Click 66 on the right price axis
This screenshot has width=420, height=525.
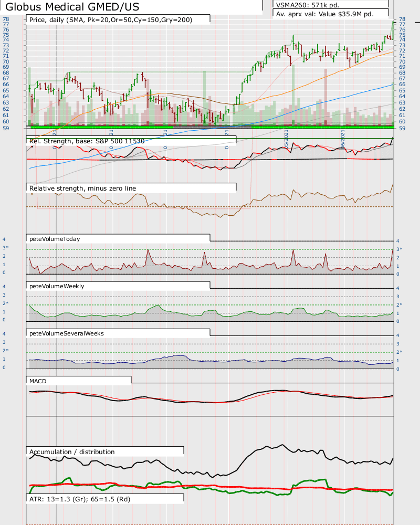coord(402,85)
